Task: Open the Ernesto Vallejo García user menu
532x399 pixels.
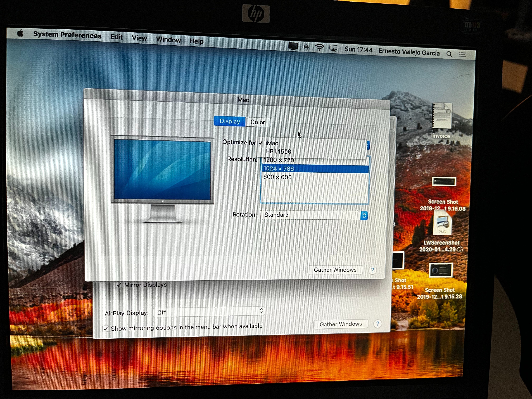Action: pos(409,52)
